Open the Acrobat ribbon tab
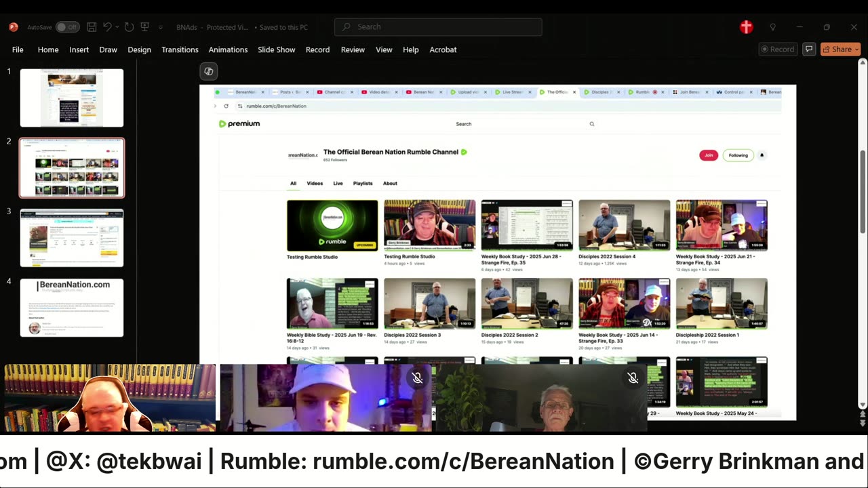 (443, 49)
